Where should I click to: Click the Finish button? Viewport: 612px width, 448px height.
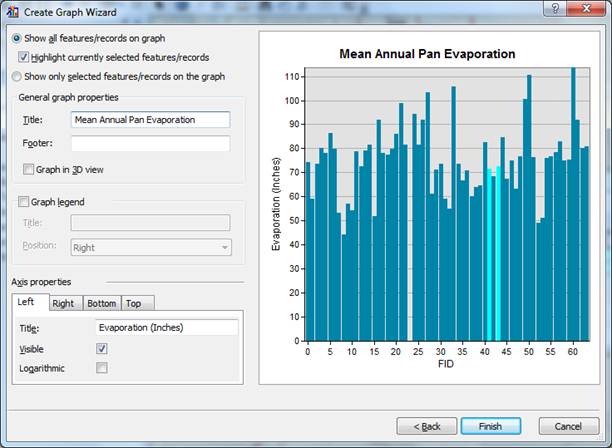point(490,426)
